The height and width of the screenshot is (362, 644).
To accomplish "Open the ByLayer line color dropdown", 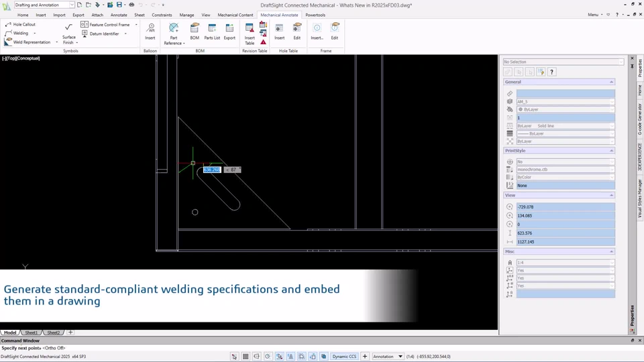I will (566, 109).
